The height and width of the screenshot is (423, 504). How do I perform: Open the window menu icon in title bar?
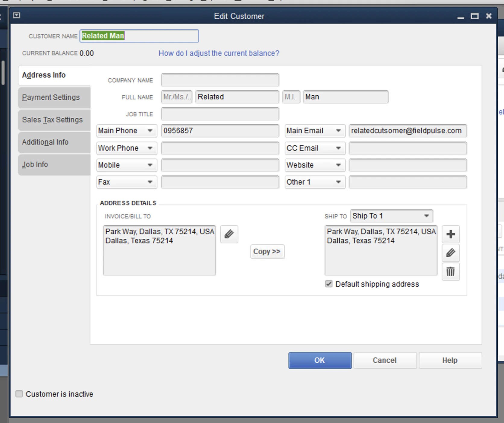[17, 15]
